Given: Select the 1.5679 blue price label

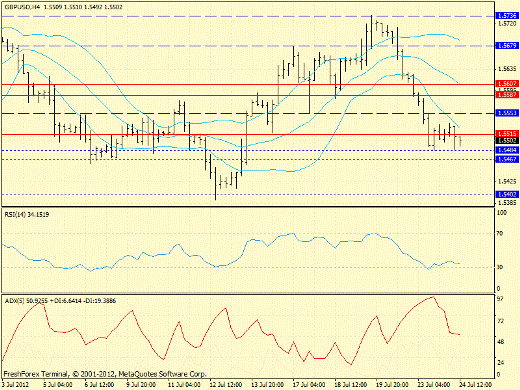Looking at the screenshot, I should click(x=507, y=45).
